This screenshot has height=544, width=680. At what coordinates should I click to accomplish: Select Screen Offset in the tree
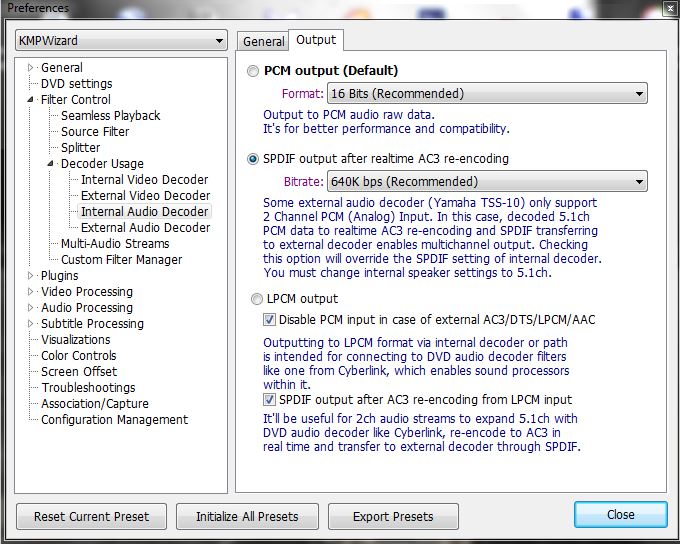79,372
